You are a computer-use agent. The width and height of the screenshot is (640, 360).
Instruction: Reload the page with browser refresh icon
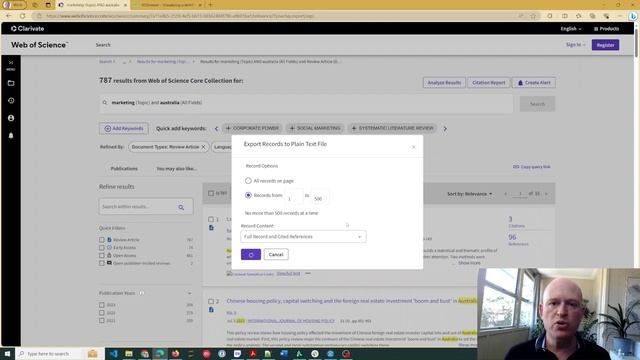pyautogui.click(x=22, y=16)
